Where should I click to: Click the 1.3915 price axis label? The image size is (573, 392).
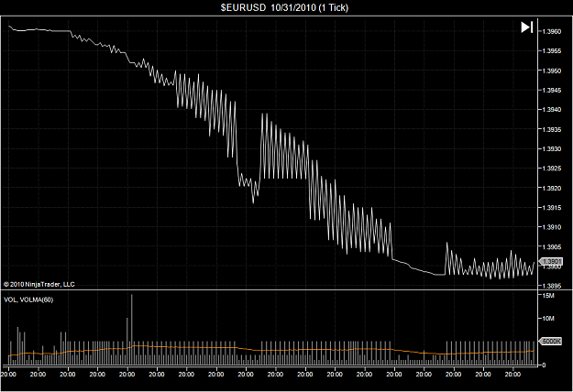552,208
